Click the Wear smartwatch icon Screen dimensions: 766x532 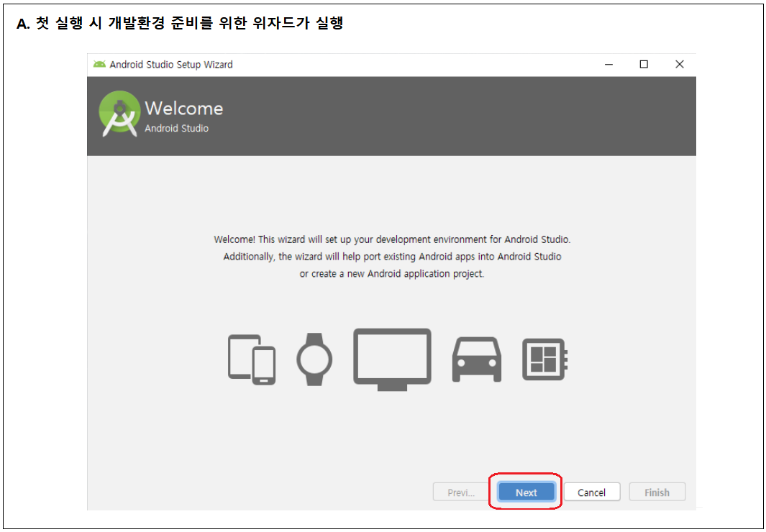point(314,359)
